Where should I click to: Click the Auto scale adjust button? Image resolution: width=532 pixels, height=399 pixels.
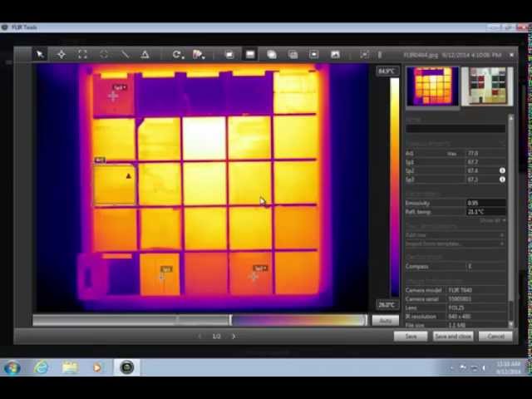coord(385,320)
